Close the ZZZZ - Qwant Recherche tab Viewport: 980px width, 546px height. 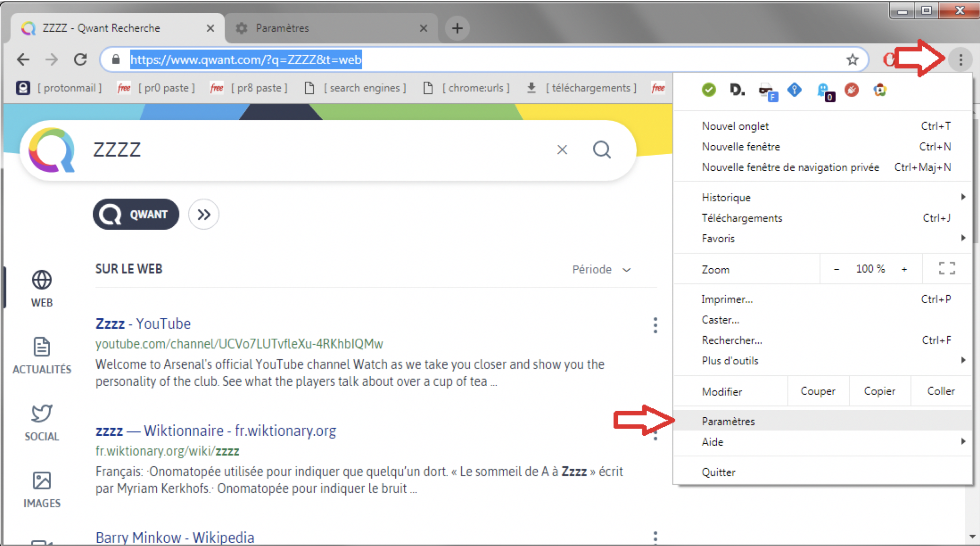coord(210,28)
